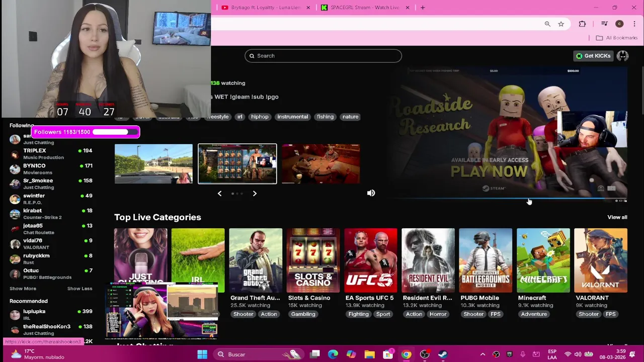Open a new browser tab with plus

coord(423,8)
